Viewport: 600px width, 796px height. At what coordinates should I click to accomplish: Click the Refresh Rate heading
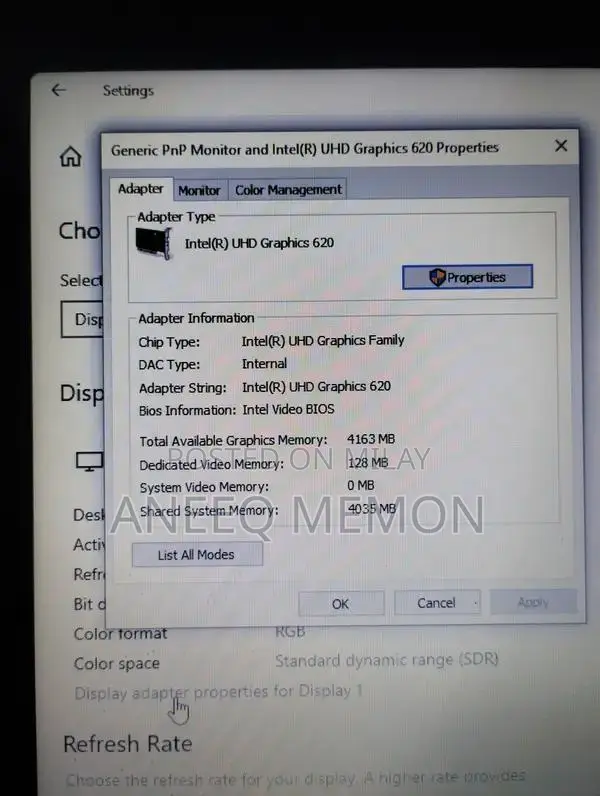tap(128, 744)
